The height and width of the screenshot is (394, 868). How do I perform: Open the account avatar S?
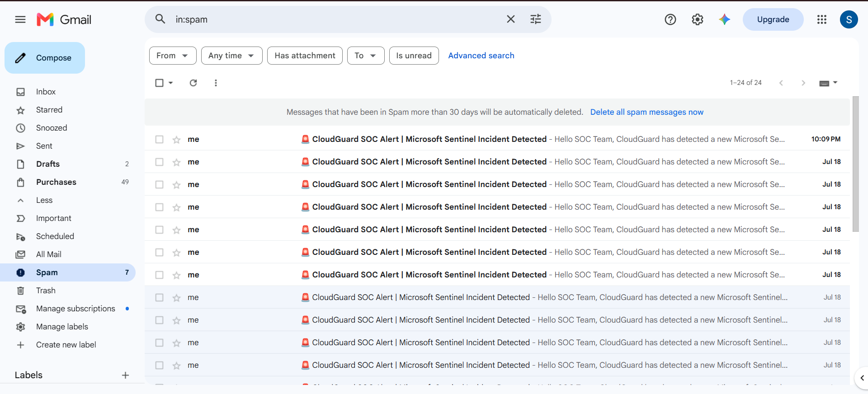[x=849, y=19]
